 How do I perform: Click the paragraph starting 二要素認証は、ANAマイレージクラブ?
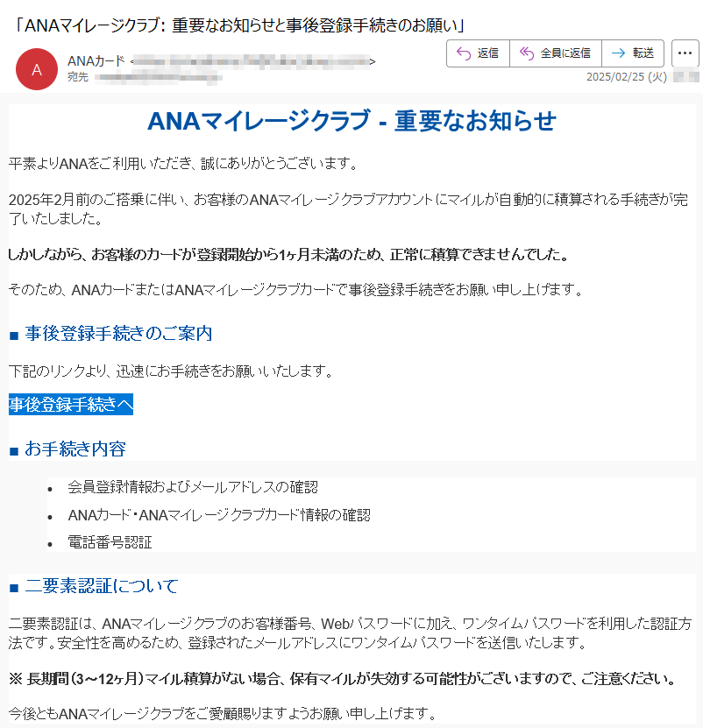351,633
